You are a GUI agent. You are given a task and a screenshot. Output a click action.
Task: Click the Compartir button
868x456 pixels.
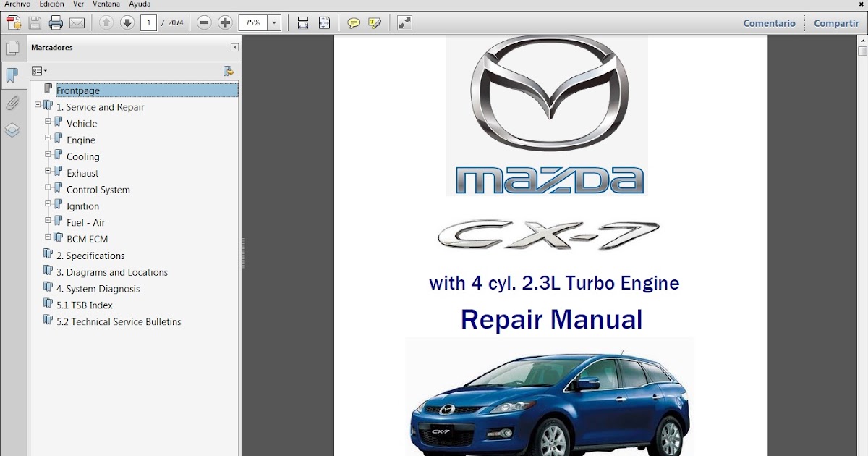[x=835, y=22]
